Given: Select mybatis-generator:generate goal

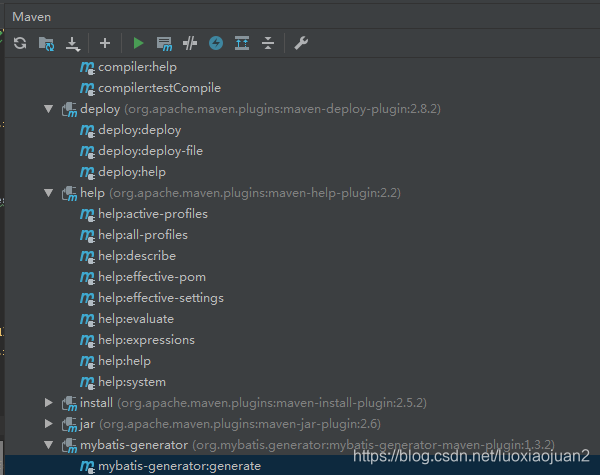Looking at the screenshot, I should click(x=179, y=466).
